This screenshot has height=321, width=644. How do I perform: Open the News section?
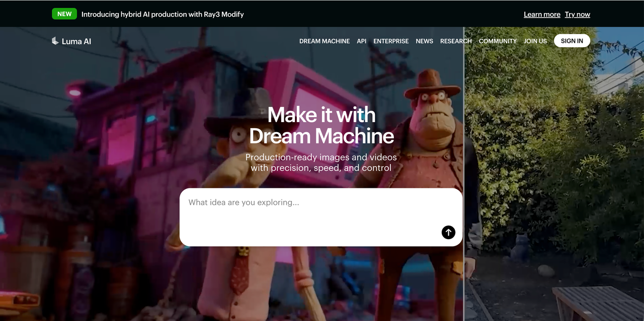click(x=424, y=41)
